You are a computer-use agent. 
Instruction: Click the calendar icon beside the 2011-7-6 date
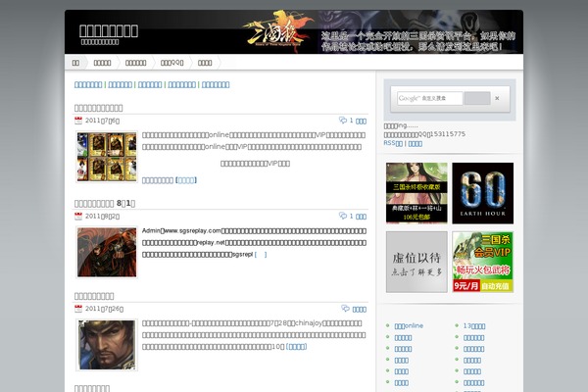[x=78, y=121]
